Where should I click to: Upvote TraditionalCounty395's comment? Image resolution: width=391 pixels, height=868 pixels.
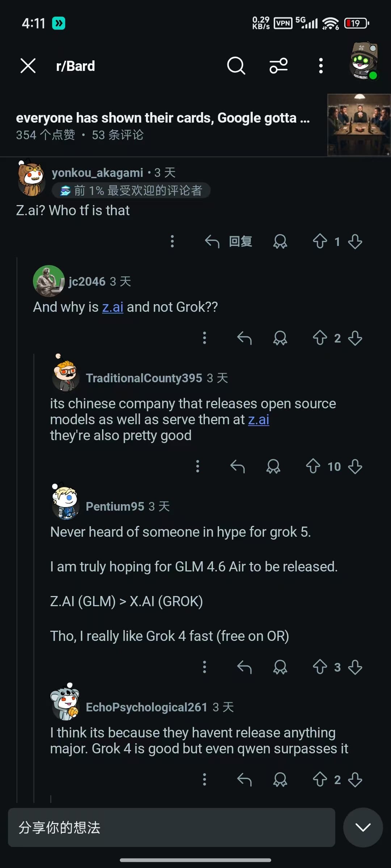[x=313, y=467]
